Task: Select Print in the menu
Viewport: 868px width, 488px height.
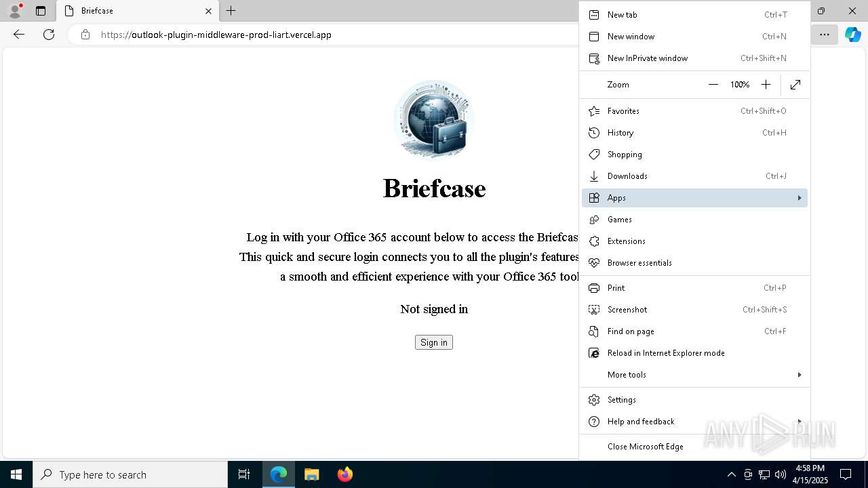Action: [x=694, y=288]
